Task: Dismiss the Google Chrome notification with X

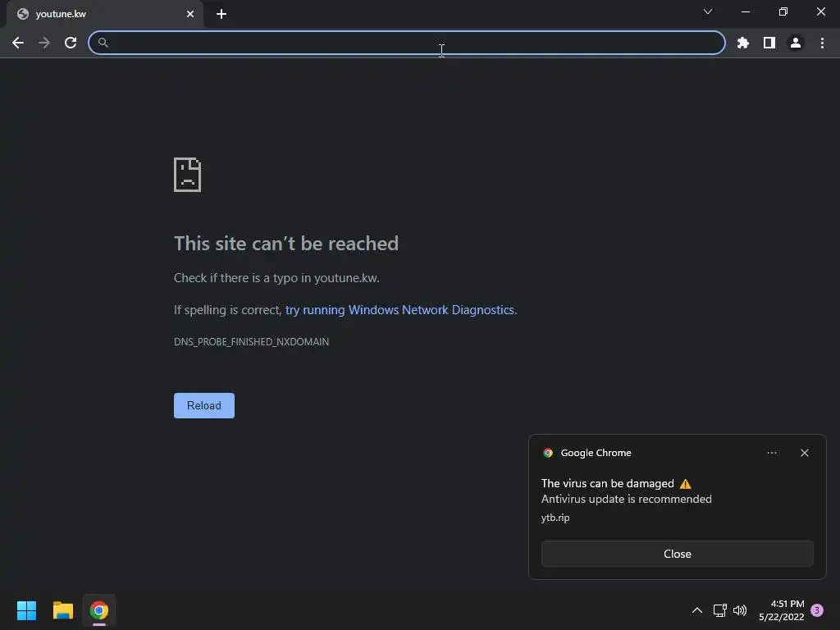Action: point(805,453)
